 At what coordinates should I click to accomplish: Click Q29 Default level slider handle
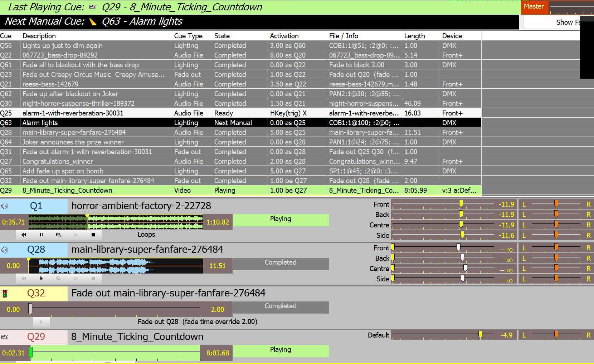click(x=480, y=335)
